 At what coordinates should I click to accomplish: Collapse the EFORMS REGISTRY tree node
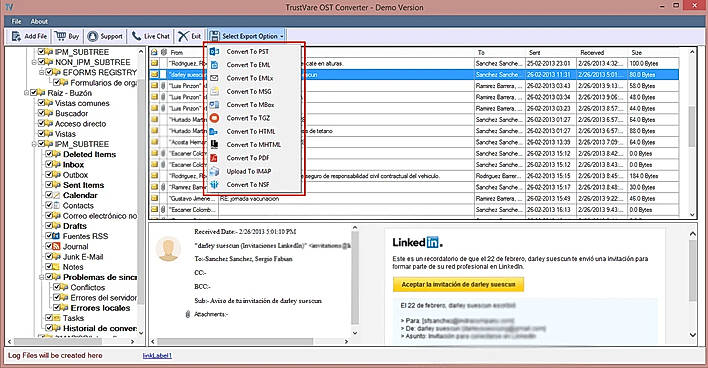pyautogui.click(x=41, y=72)
